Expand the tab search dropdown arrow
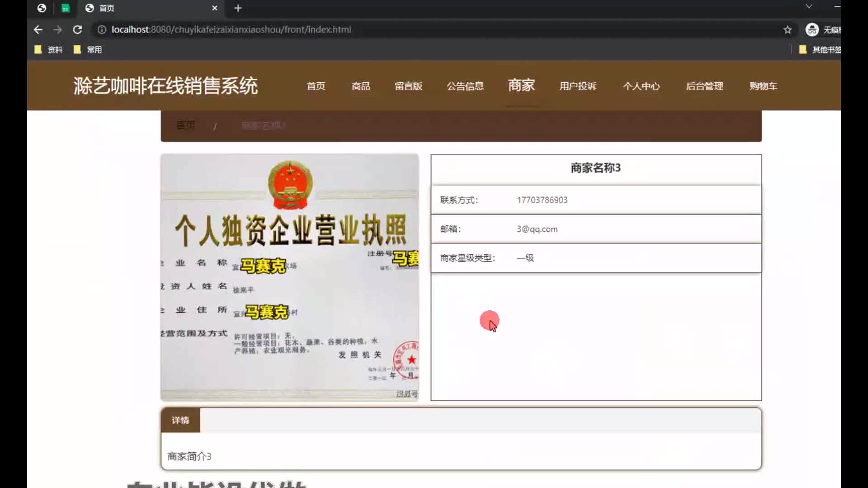Viewport: 868px width, 488px height. [809, 6]
